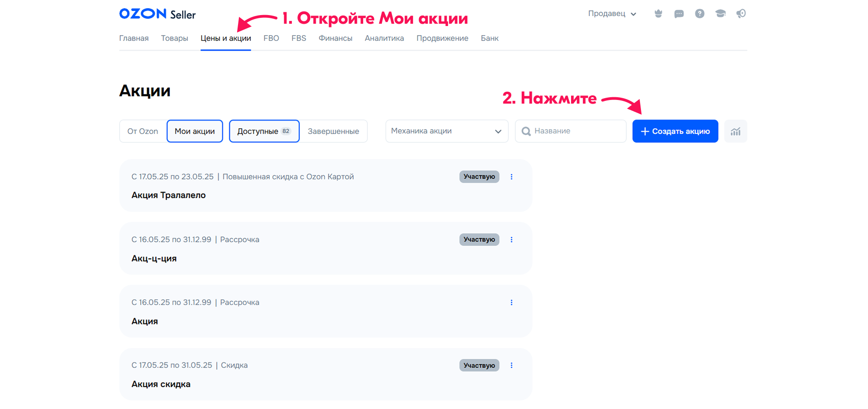Open options menu for the card titled Акция

(x=512, y=303)
